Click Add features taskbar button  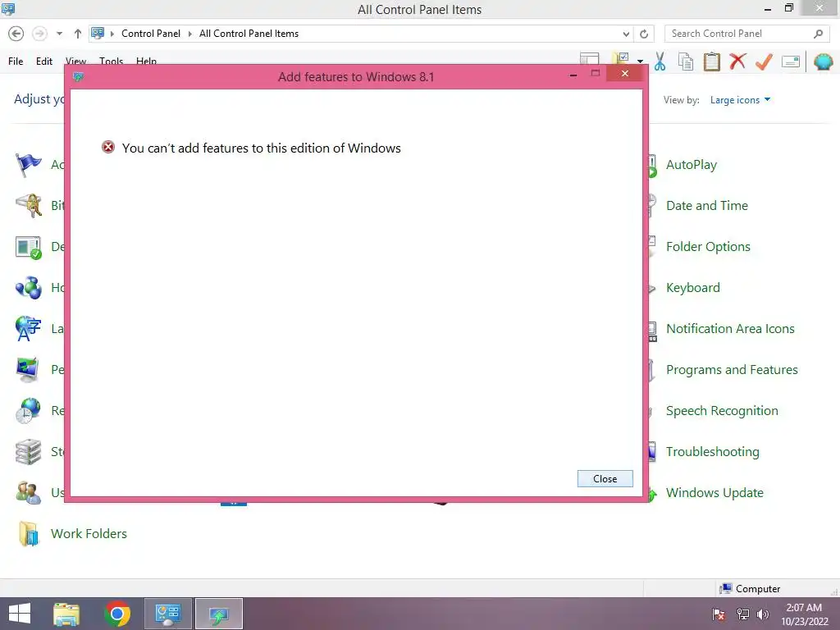(218, 614)
